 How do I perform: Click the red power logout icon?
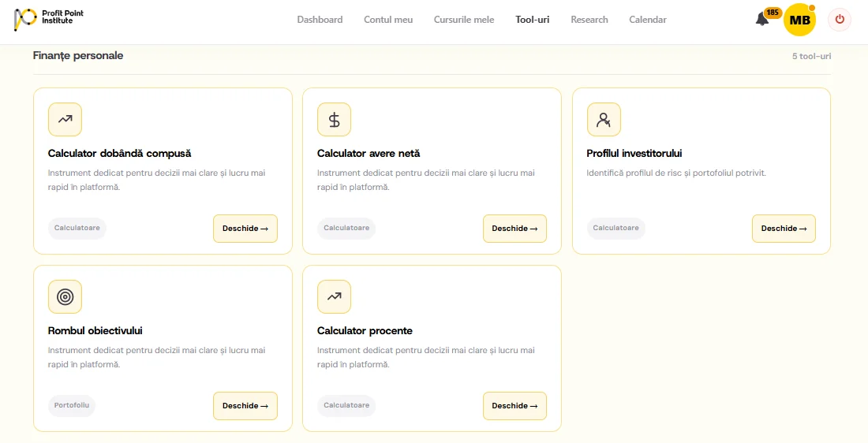[x=840, y=20]
